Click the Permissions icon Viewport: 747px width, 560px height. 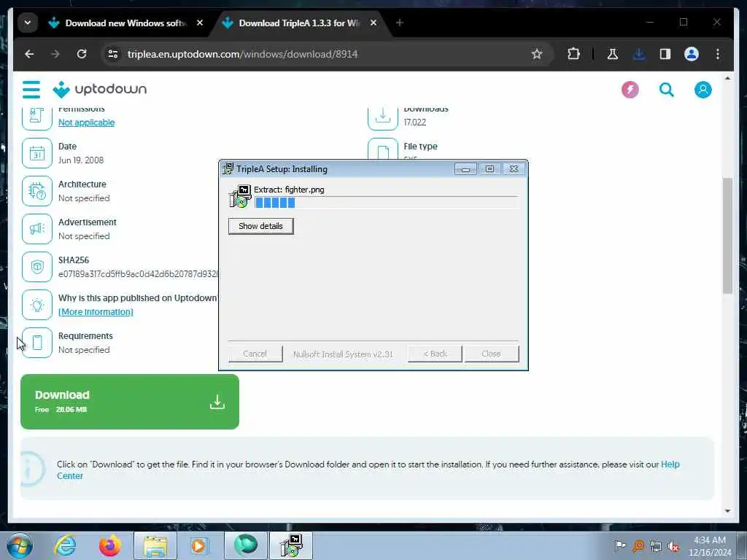coord(37,117)
